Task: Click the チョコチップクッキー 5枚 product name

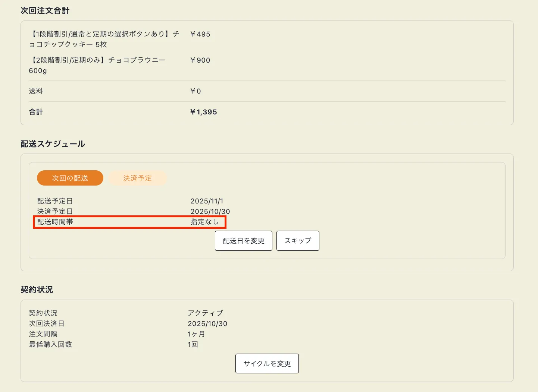Action: [104, 39]
